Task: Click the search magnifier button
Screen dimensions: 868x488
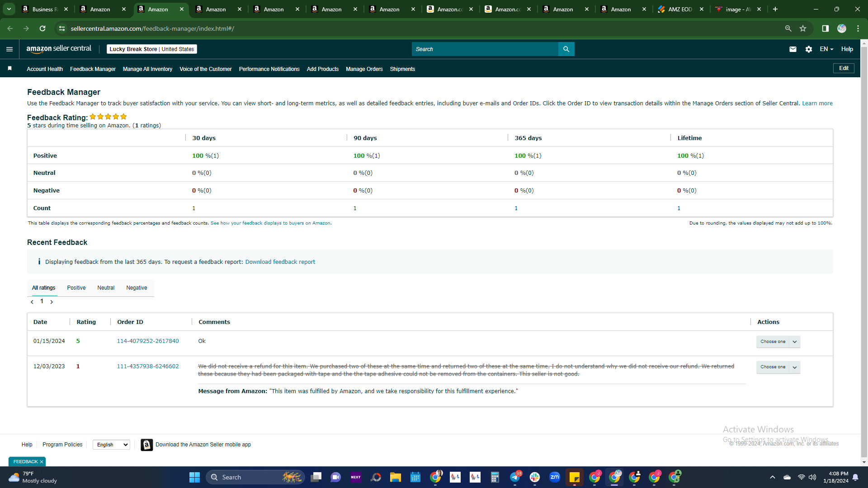Action: tap(566, 49)
